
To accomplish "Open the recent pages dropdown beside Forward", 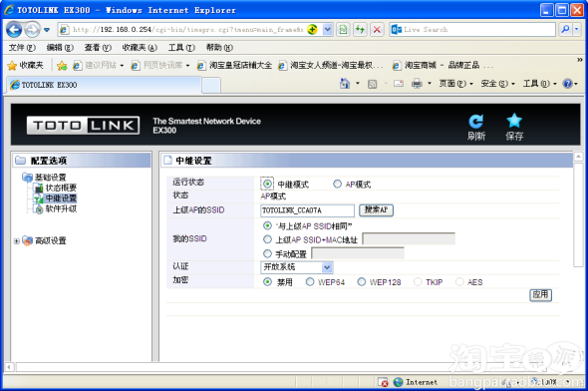I will click(47, 30).
